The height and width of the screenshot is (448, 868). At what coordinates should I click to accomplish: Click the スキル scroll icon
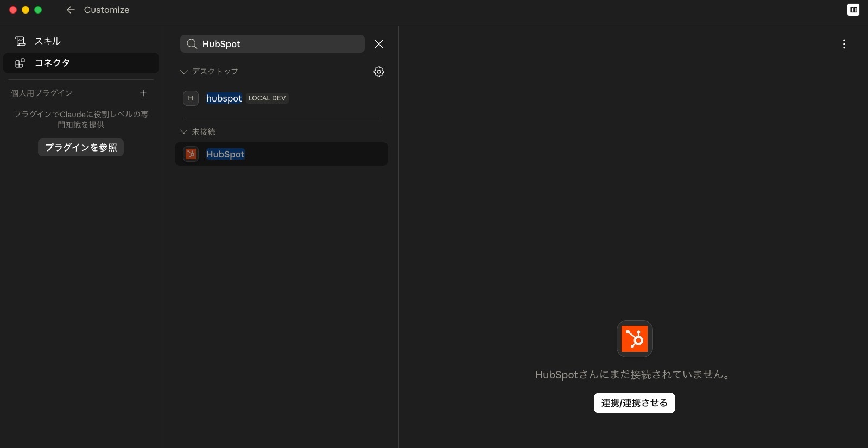[20, 41]
